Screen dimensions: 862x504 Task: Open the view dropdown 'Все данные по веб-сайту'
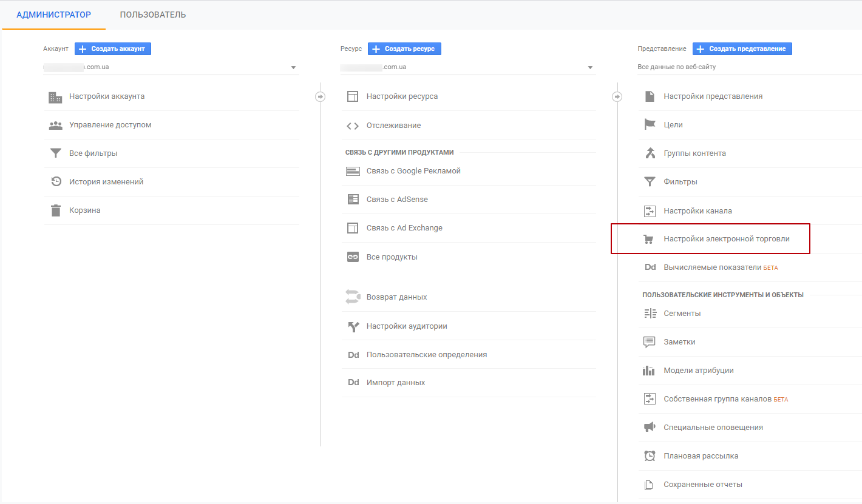pos(750,67)
